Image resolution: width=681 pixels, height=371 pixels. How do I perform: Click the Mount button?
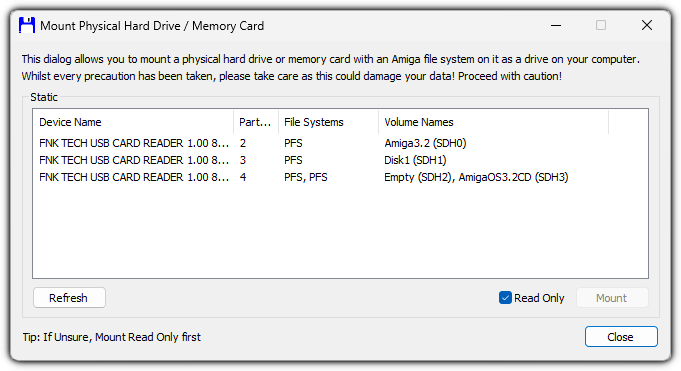(x=612, y=298)
